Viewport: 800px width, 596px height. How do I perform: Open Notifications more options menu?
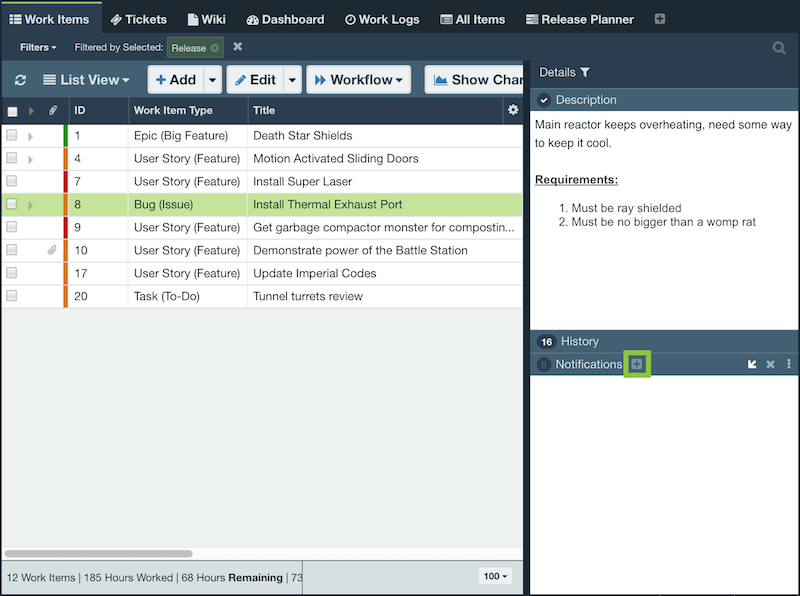(x=789, y=364)
